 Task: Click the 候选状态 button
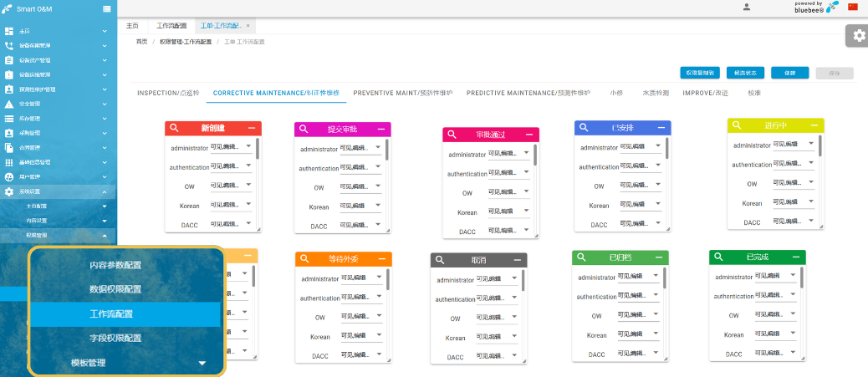(x=745, y=73)
